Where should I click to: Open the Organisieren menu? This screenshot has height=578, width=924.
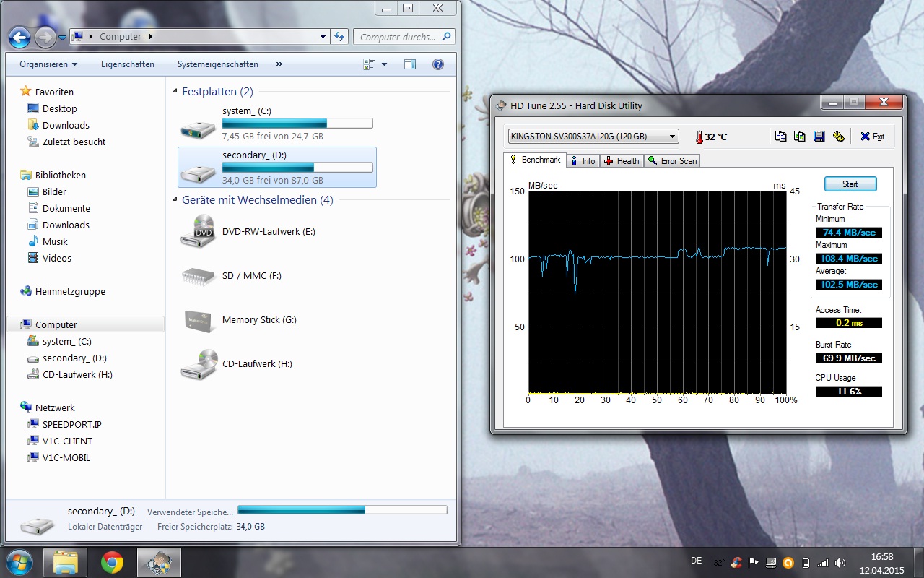point(48,64)
